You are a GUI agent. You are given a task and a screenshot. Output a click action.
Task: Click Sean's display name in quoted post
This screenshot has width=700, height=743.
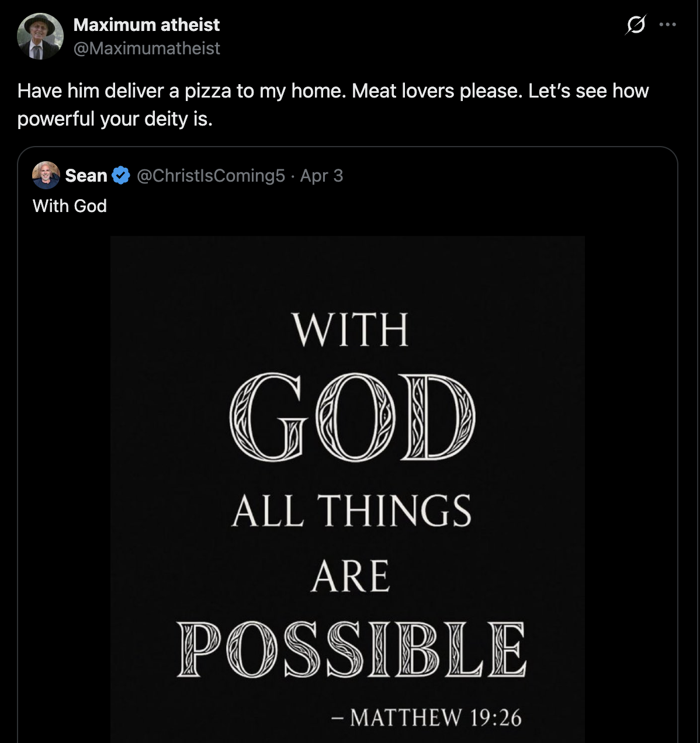pos(86,175)
